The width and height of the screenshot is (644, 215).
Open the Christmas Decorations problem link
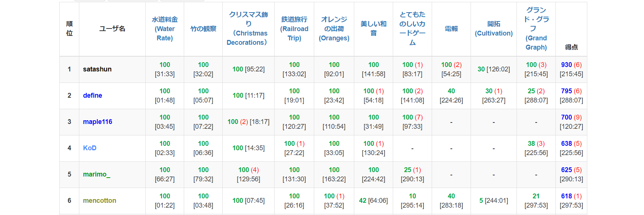point(248,29)
